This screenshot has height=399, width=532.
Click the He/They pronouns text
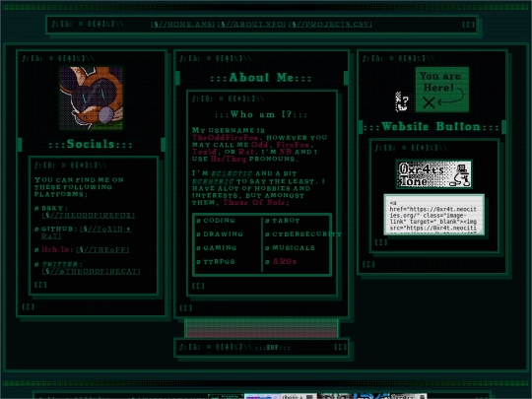click(229, 160)
